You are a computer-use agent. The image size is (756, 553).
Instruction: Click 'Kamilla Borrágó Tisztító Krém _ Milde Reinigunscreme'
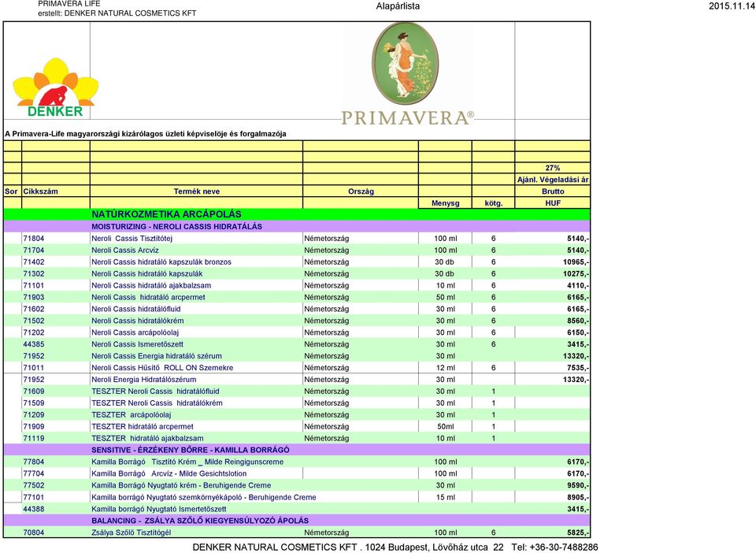(x=187, y=462)
